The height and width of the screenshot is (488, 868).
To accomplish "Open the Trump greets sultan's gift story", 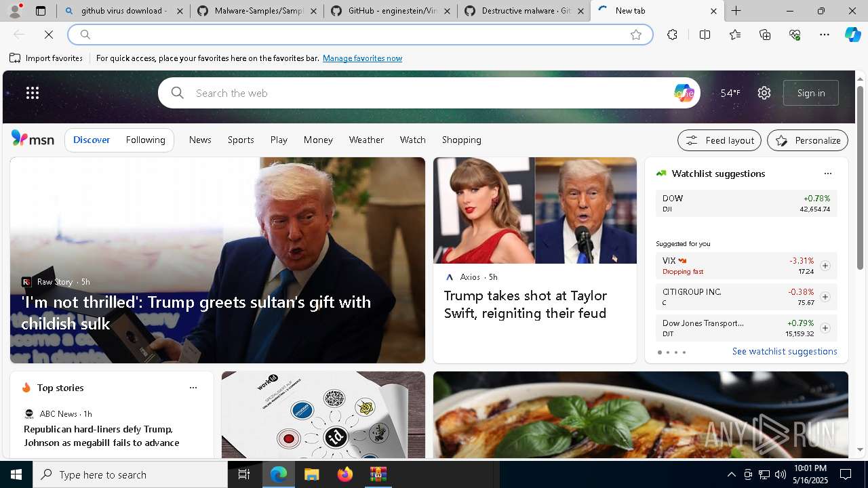I will click(x=196, y=312).
